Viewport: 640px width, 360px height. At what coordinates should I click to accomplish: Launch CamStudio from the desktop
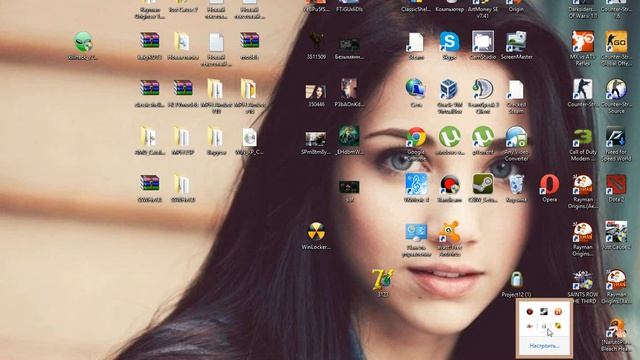(483, 42)
